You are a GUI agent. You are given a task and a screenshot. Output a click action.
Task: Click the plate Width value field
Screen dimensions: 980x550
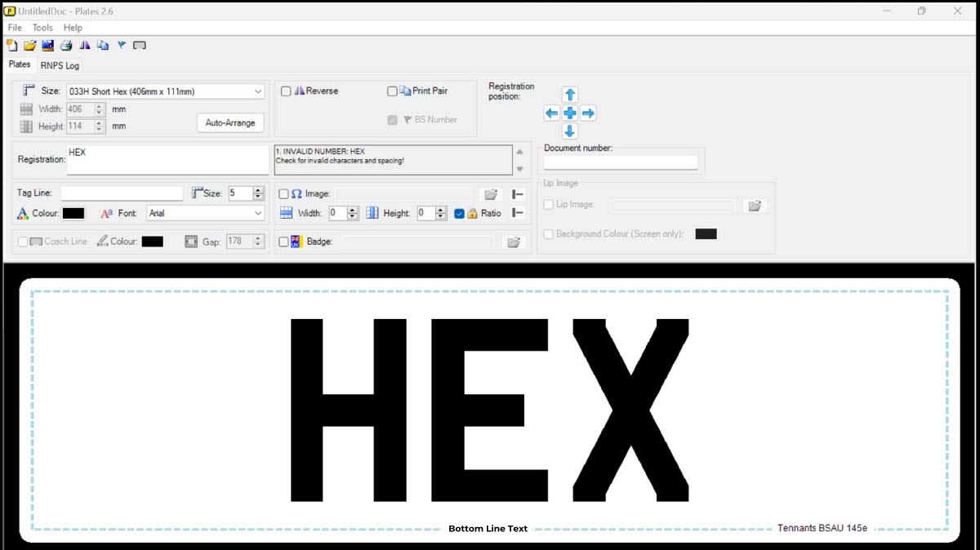click(x=79, y=109)
